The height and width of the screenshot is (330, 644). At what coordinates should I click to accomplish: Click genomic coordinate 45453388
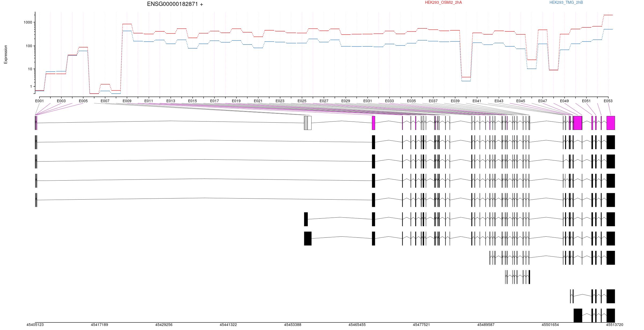coord(292,325)
